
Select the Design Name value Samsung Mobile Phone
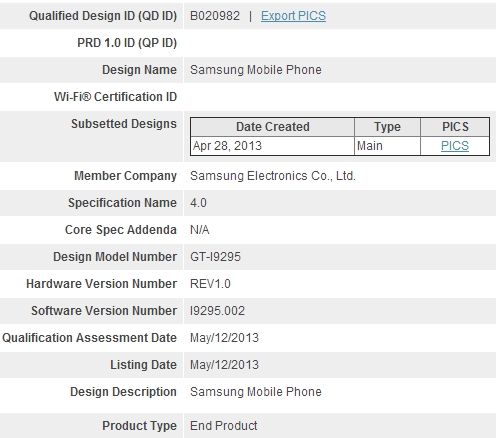(256, 70)
